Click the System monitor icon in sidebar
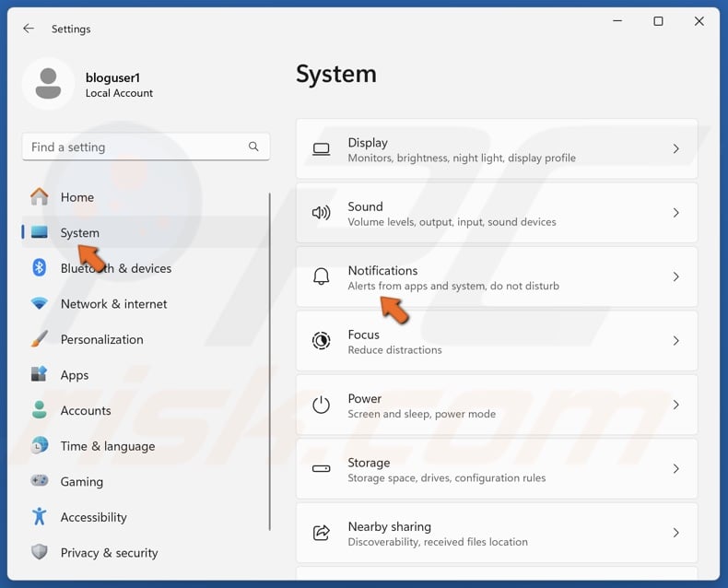The height and width of the screenshot is (588, 728). pyautogui.click(x=40, y=232)
